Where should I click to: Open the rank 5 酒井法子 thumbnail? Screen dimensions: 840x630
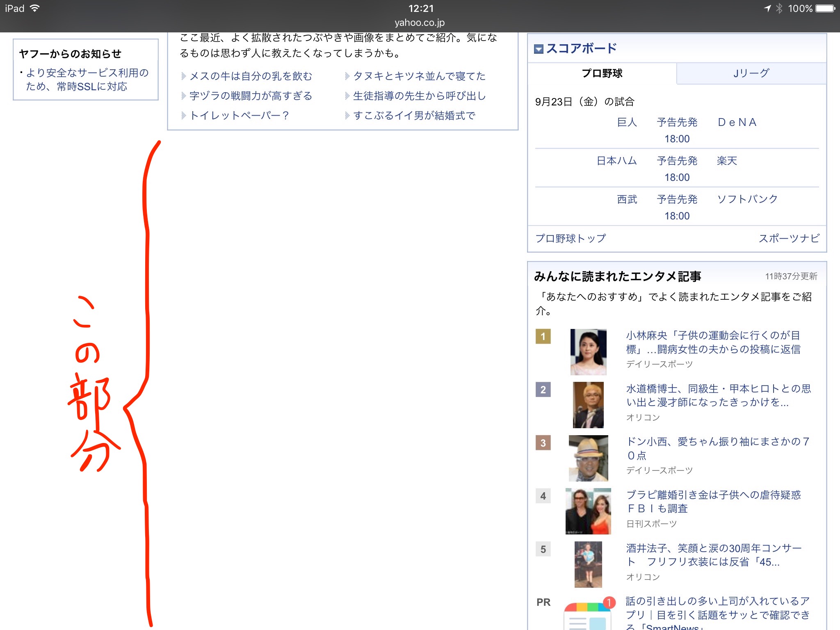click(588, 564)
